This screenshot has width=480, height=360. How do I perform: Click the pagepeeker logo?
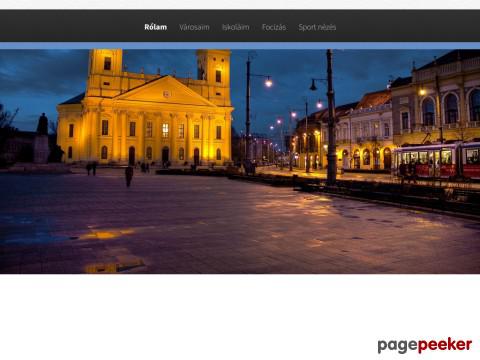(x=425, y=345)
